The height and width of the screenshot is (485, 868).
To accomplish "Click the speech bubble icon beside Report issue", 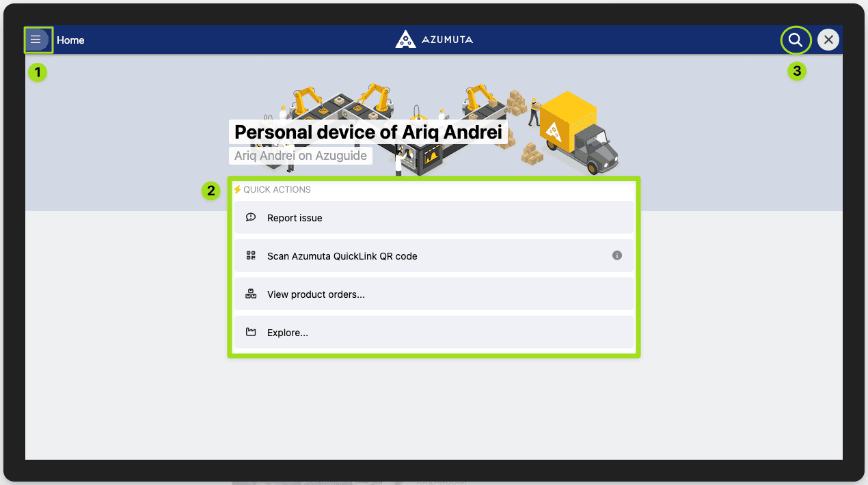I will pyautogui.click(x=251, y=217).
